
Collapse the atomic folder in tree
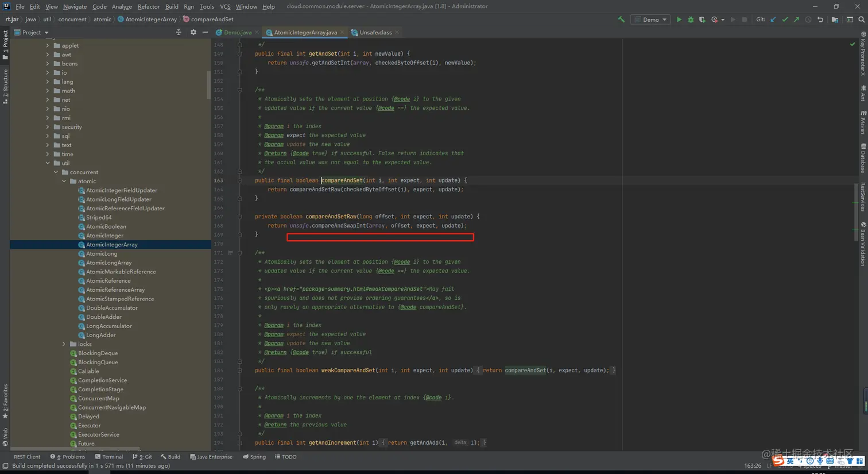coord(64,182)
